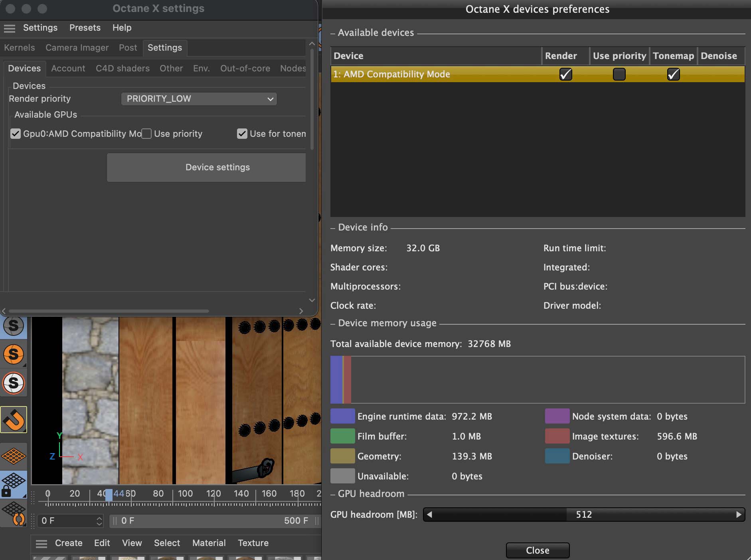The height and width of the screenshot is (560, 751).
Task: Click the Device settings button
Action: (206, 168)
